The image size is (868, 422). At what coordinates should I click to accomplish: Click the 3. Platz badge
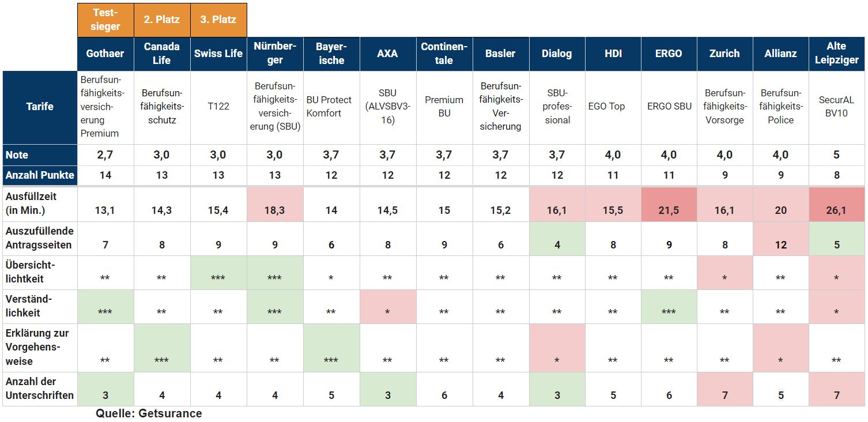pyautogui.click(x=218, y=20)
